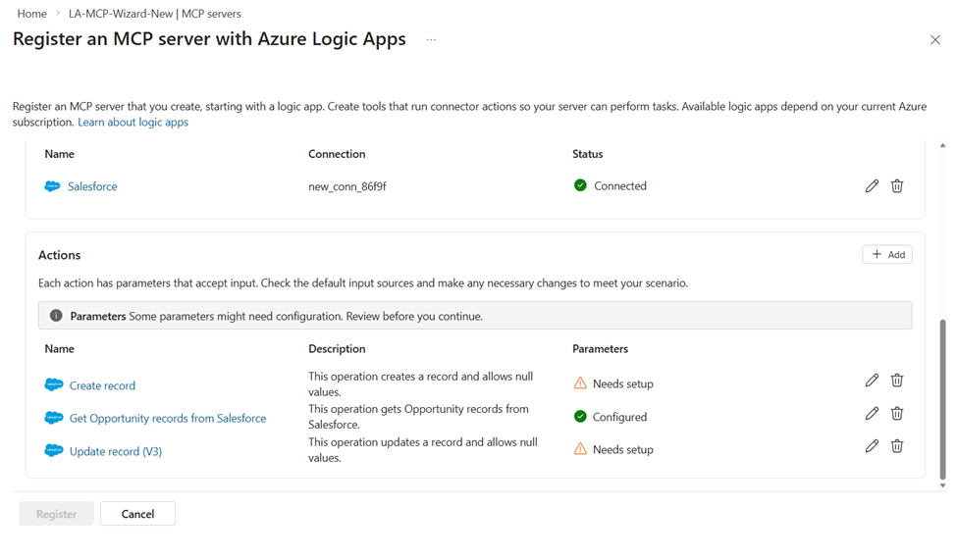Open the Update record (V3) link
Screen dimensions: 957x560
(x=115, y=451)
